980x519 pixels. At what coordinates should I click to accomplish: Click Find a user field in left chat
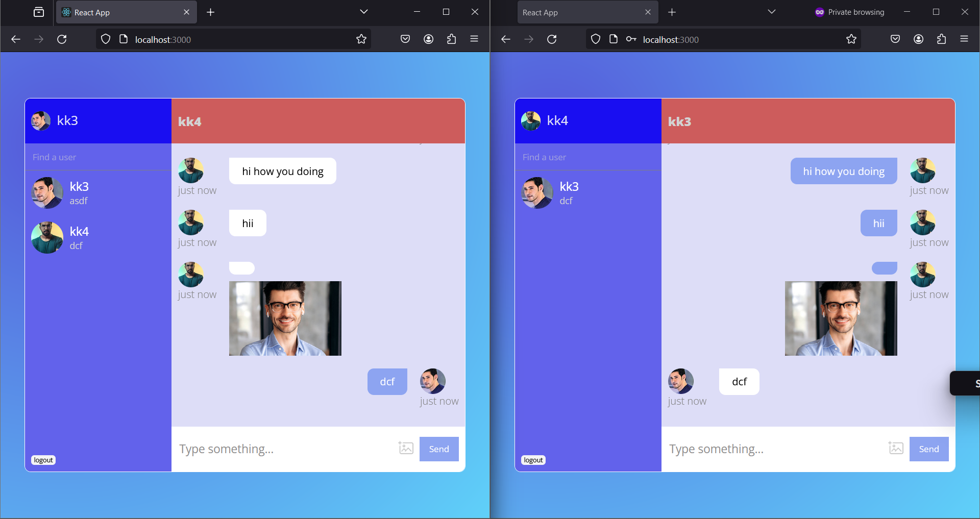click(97, 157)
